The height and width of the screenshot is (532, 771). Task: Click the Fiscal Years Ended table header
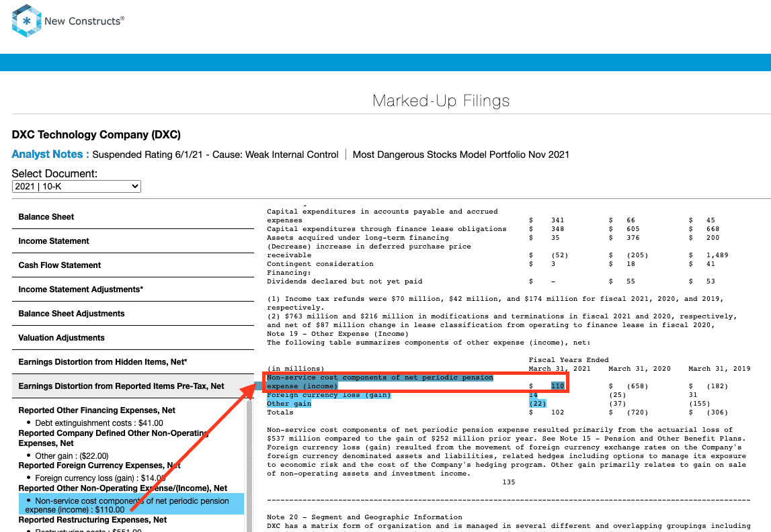click(x=569, y=360)
